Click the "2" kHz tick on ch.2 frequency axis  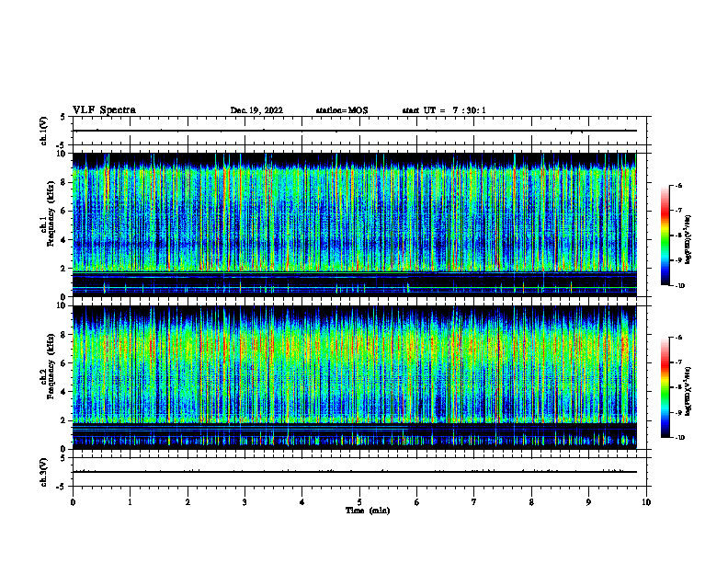click(x=63, y=420)
